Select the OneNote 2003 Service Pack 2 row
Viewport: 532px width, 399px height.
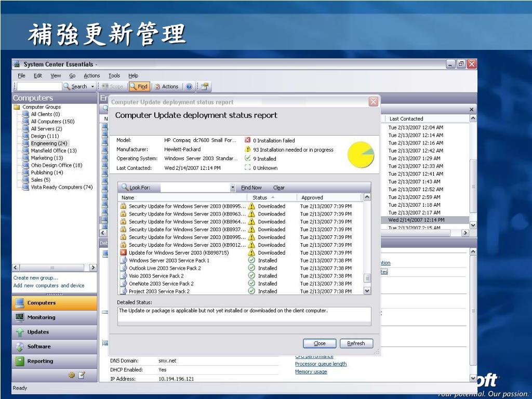point(241,284)
